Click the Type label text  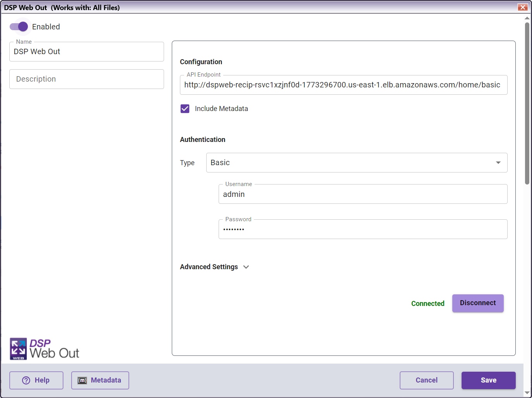[x=187, y=163]
